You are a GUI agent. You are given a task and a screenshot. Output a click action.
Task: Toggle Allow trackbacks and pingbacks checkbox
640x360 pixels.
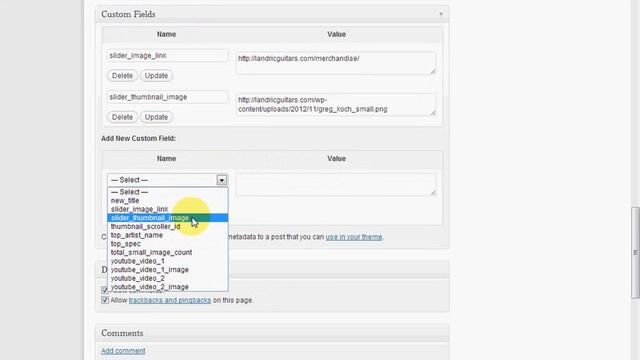tap(105, 300)
